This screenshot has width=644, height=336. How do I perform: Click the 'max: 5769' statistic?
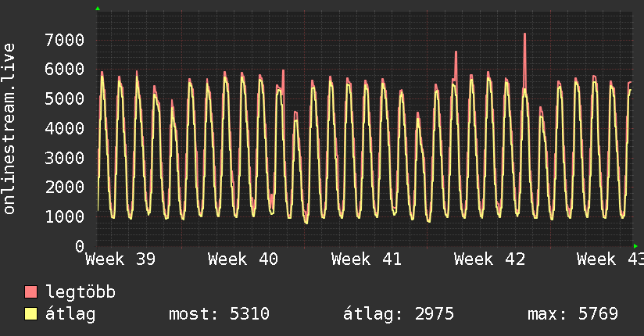[x=573, y=314]
